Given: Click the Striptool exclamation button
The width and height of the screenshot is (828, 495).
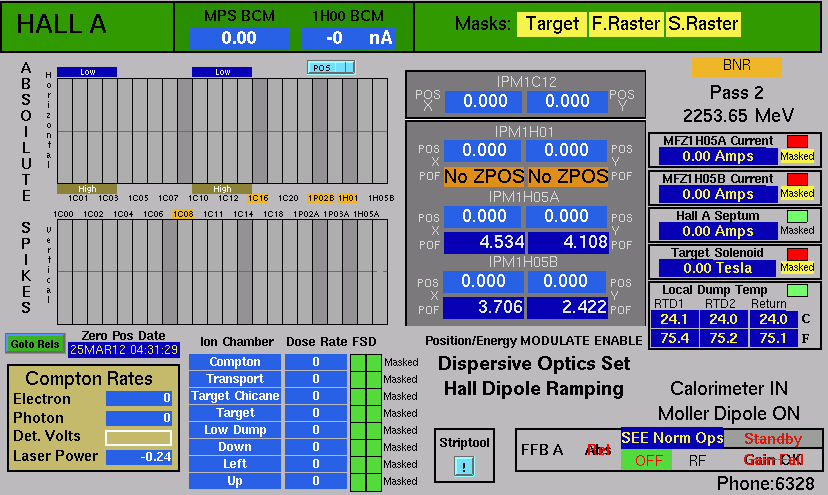Looking at the screenshot, I should tap(464, 466).
